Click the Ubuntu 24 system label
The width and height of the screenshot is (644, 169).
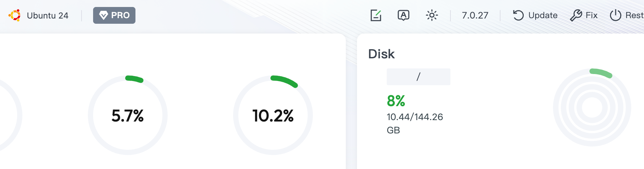(48, 16)
